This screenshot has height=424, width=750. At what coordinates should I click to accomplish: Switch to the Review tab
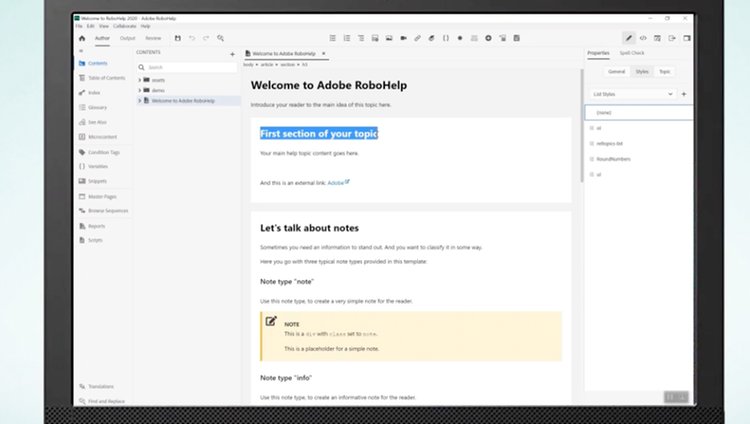coord(153,38)
